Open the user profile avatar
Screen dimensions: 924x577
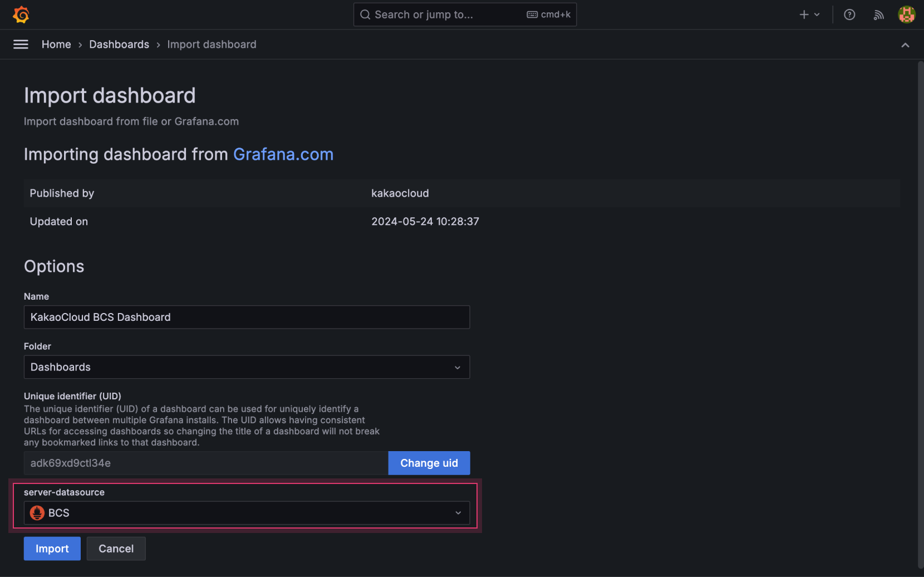point(907,14)
